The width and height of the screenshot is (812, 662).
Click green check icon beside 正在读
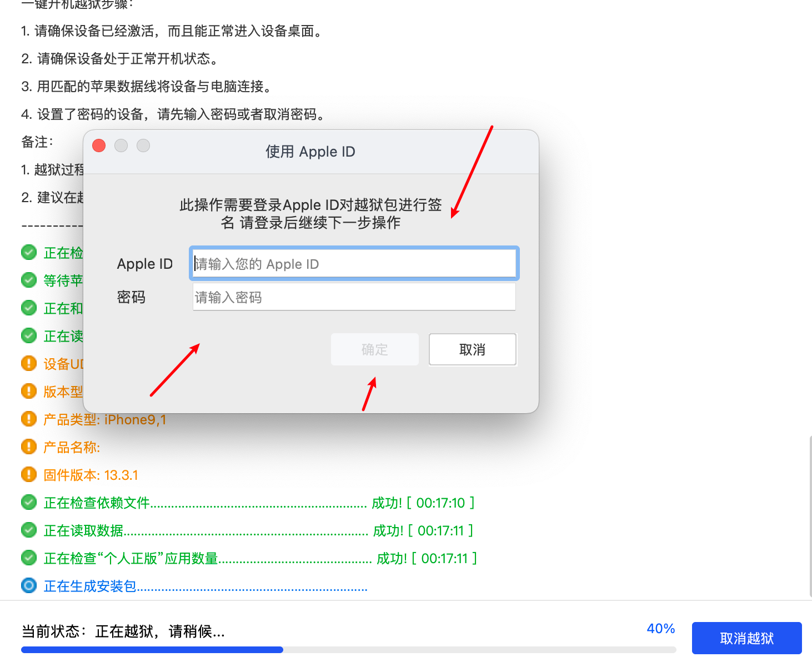pyautogui.click(x=29, y=335)
